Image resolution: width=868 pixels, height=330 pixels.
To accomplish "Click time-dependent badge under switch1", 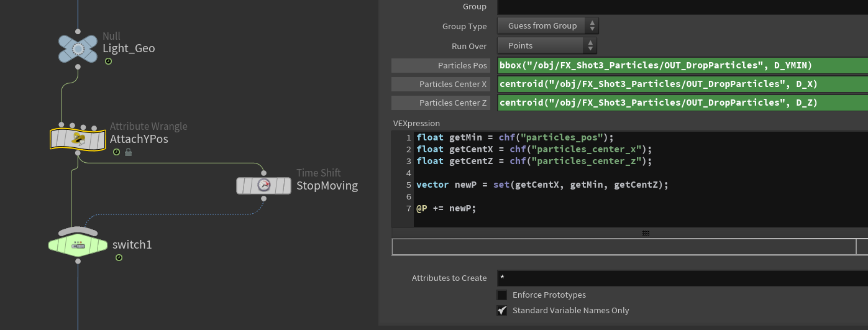I will [118, 257].
